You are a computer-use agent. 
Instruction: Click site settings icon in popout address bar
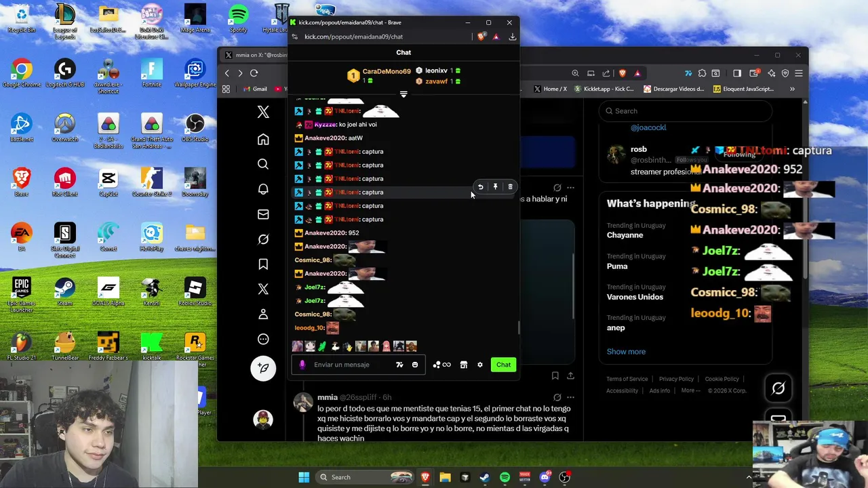coord(295,37)
